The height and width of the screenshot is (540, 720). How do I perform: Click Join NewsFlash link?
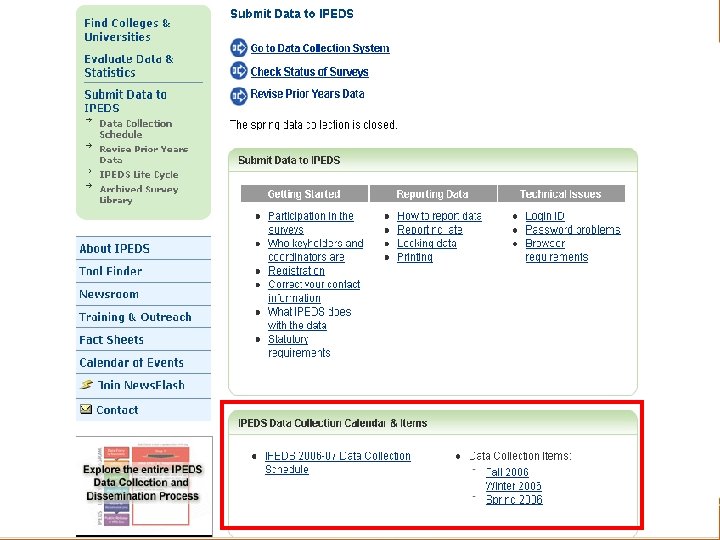[141, 385]
